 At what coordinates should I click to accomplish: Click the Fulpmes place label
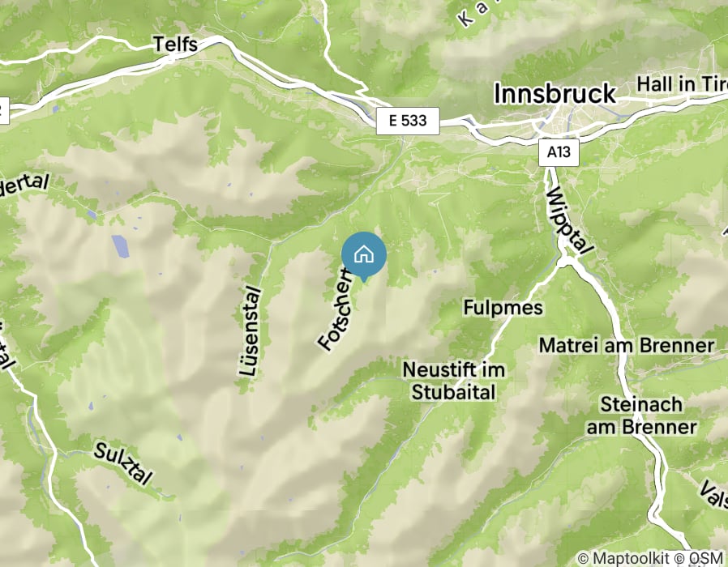coord(503,308)
